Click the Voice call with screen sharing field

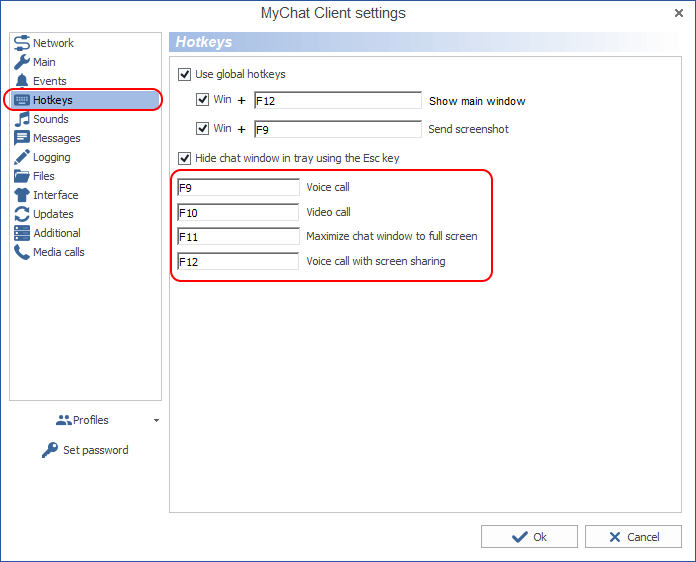(x=238, y=261)
